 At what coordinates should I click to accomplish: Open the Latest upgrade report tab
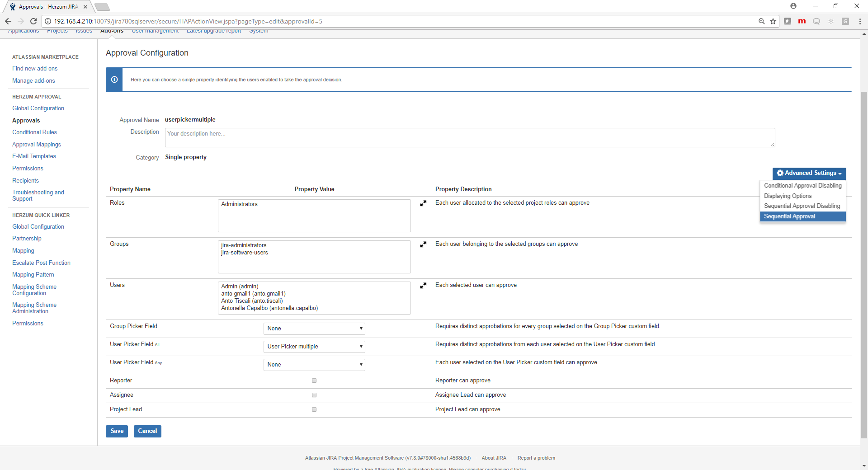pyautogui.click(x=214, y=31)
